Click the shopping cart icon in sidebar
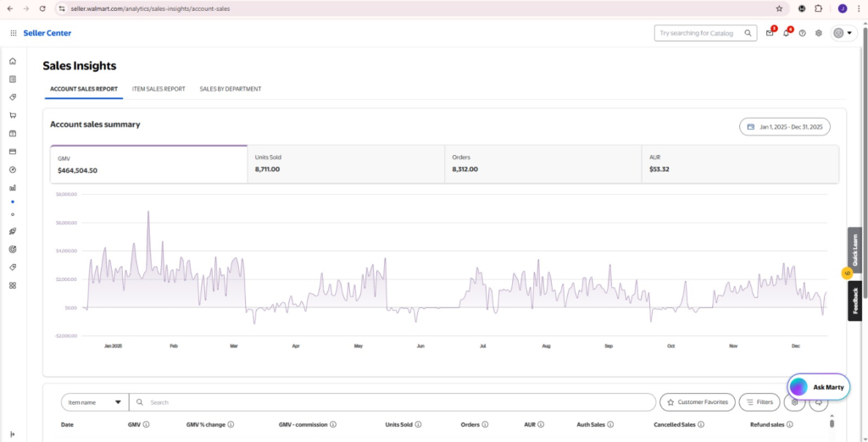The height and width of the screenshot is (442, 868). (x=12, y=115)
